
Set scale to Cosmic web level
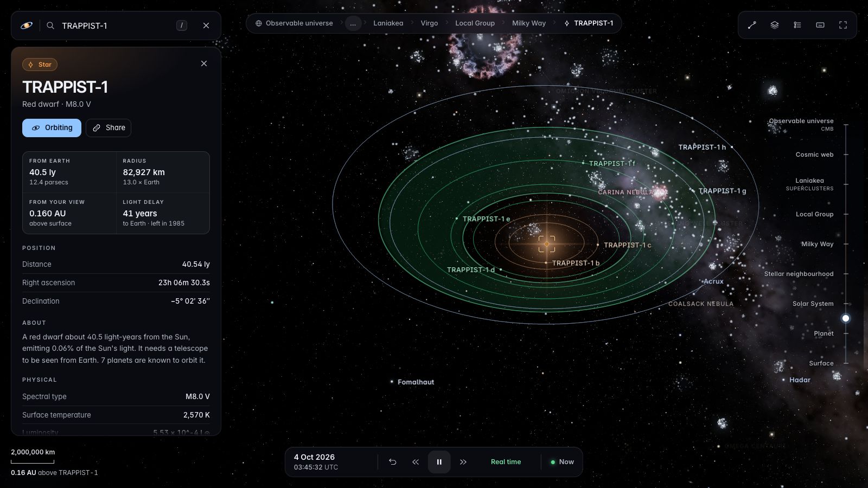814,155
